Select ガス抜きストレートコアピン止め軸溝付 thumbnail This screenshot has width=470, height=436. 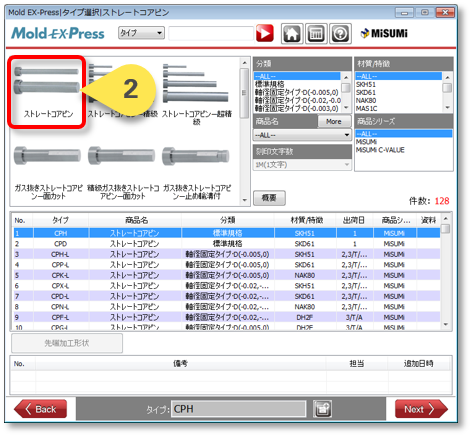[197, 173]
